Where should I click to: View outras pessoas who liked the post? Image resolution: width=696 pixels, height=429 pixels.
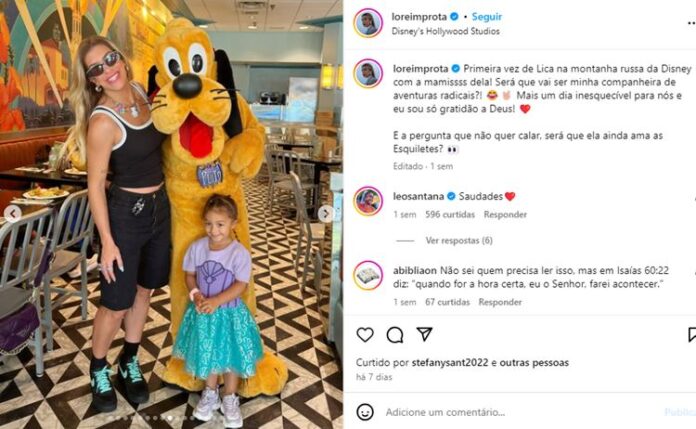[534, 363]
